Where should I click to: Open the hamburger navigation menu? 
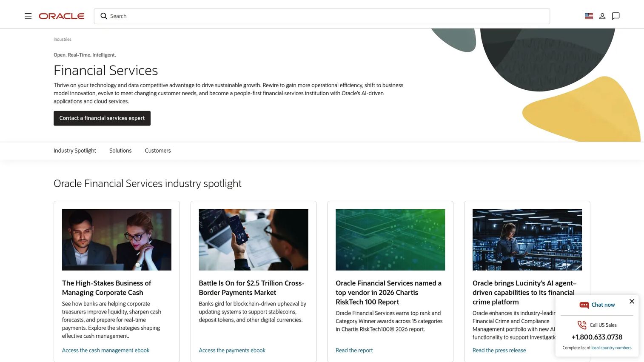click(28, 16)
